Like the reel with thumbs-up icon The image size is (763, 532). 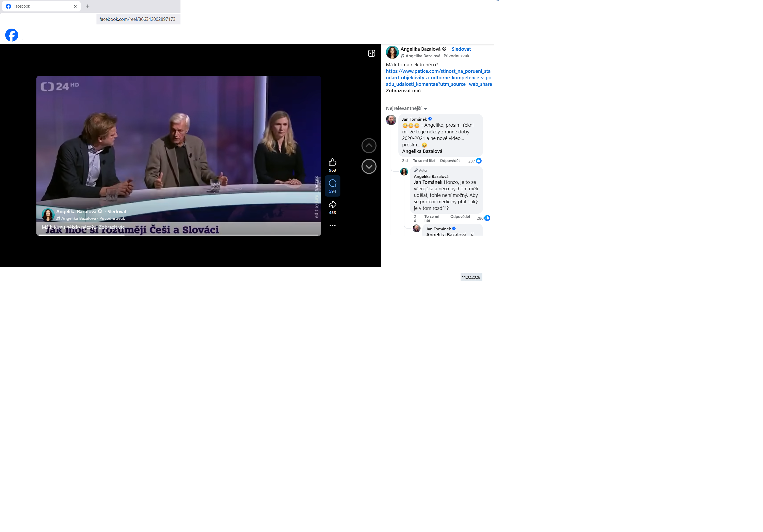coord(332,162)
